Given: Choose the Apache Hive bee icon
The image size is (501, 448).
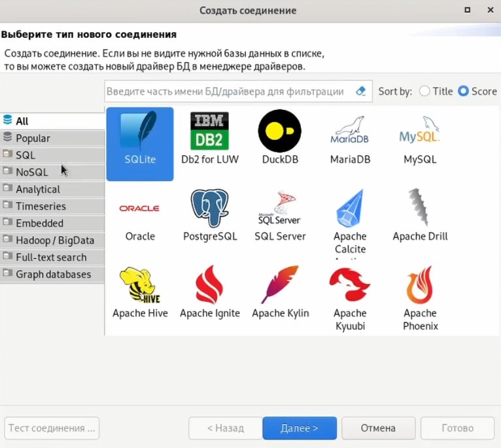Looking at the screenshot, I should pyautogui.click(x=139, y=284).
